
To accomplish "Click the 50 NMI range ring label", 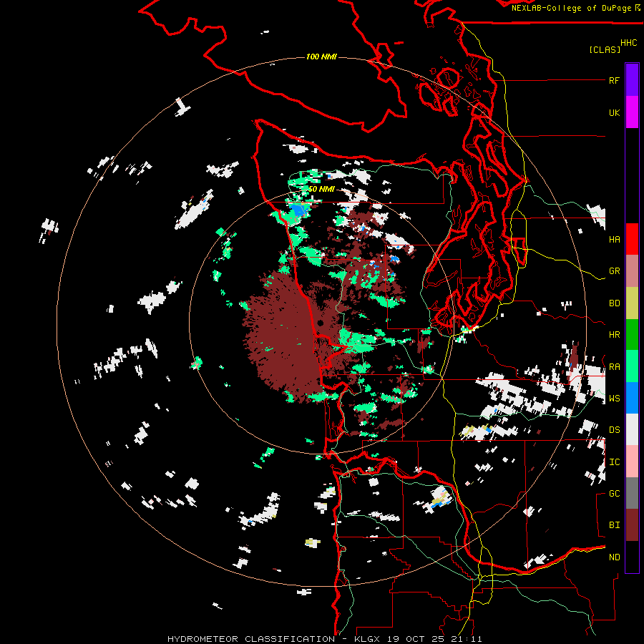I will click(321, 189).
